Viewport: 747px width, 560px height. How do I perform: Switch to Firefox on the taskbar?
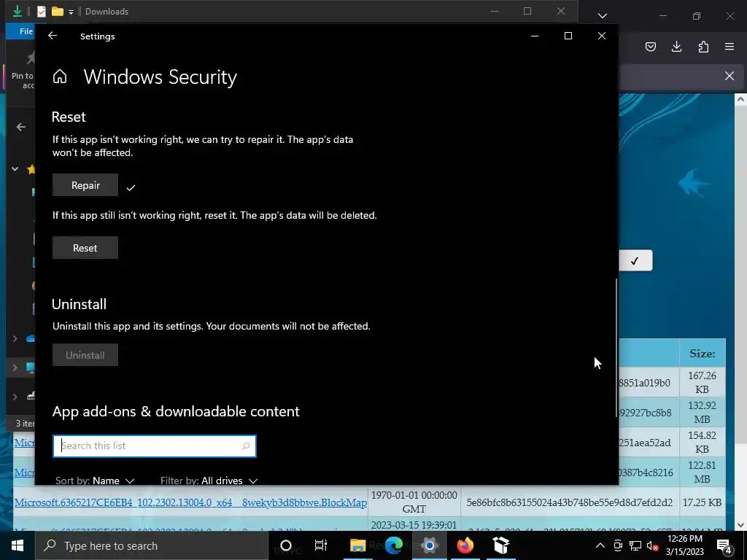click(x=465, y=545)
